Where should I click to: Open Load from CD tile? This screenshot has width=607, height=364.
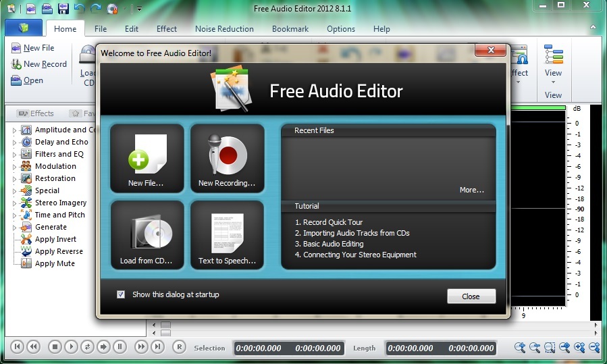147,235
